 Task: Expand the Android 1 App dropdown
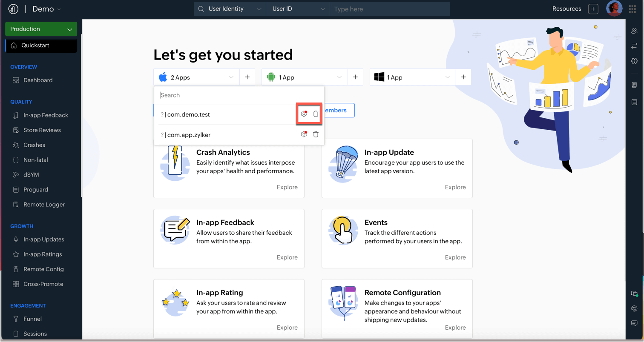click(x=305, y=77)
